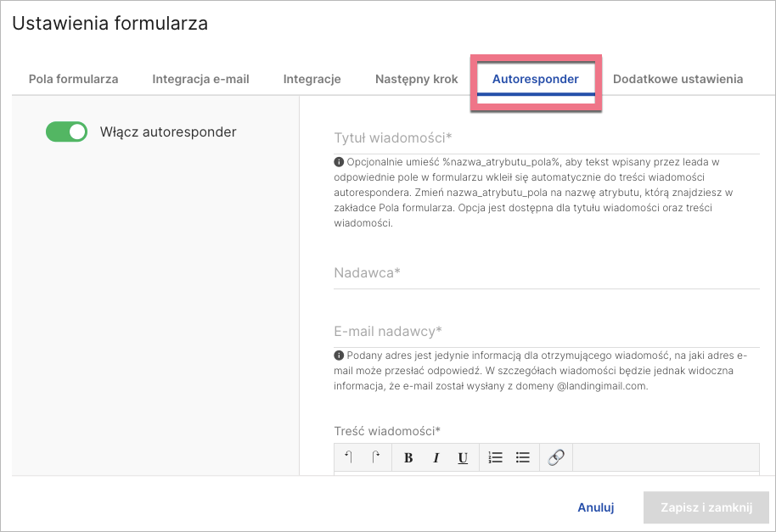This screenshot has width=776, height=532.
Task: Switch to Integracja e-mail tab
Action: pos(200,79)
